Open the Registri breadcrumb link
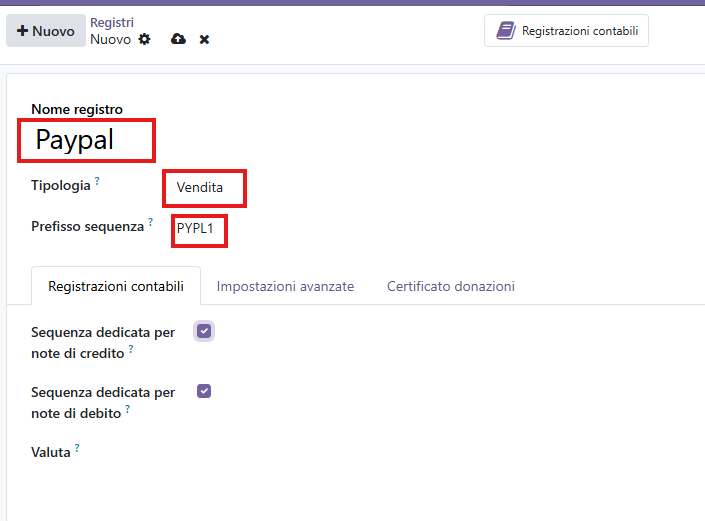Viewport: 705px width, 521px height. (x=112, y=22)
